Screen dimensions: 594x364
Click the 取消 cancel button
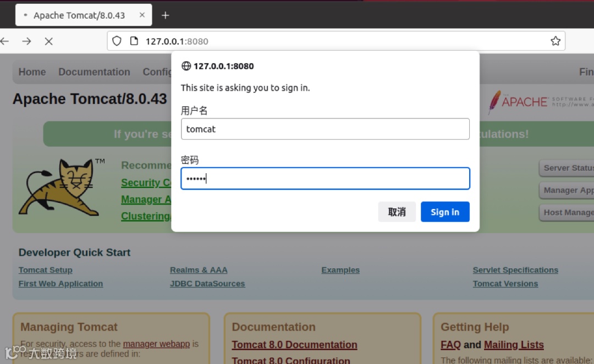[397, 212]
